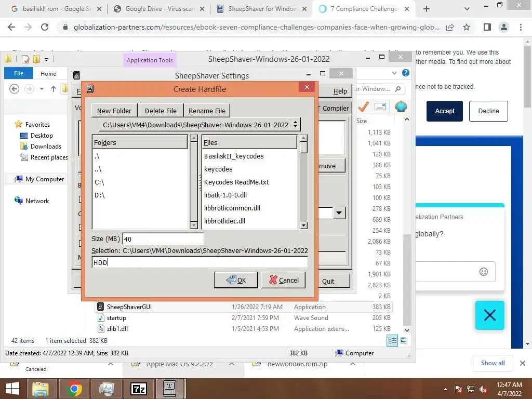Screen dimensions: 532x399
Task: Click the Explorer help icon
Action: tap(405, 73)
